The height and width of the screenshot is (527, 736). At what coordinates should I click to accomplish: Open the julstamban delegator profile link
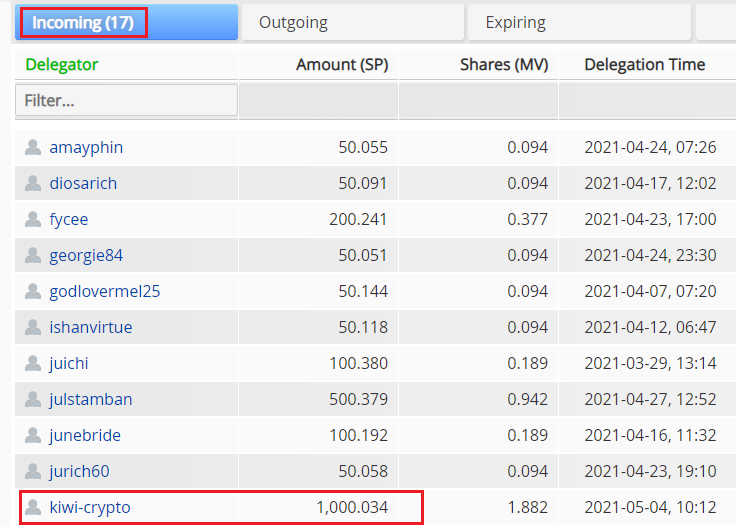pyautogui.click(x=91, y=399)
